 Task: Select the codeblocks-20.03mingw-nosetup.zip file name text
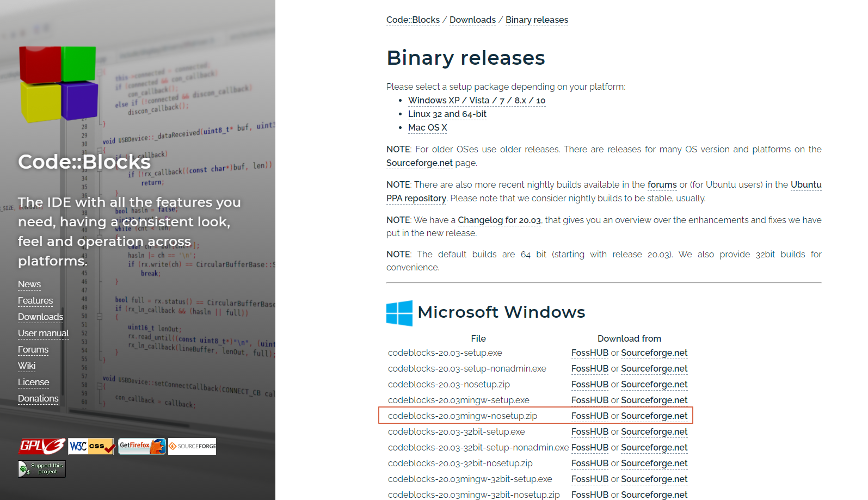463,416
